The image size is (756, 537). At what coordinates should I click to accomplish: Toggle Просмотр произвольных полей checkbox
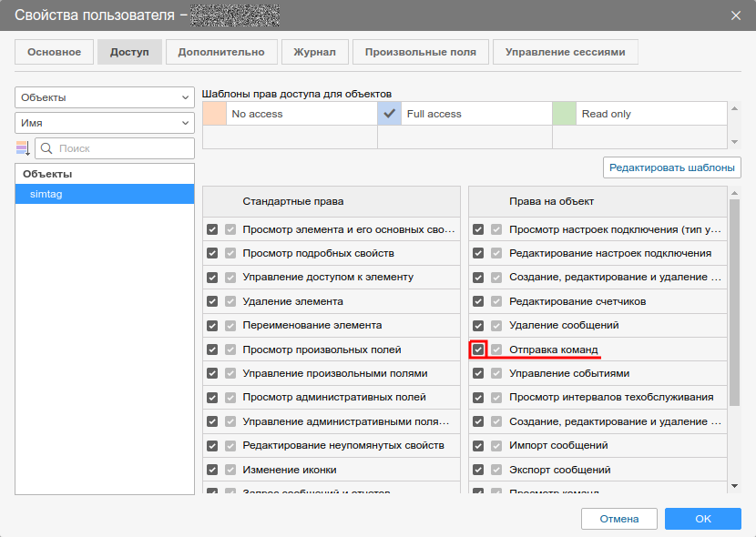212,350
